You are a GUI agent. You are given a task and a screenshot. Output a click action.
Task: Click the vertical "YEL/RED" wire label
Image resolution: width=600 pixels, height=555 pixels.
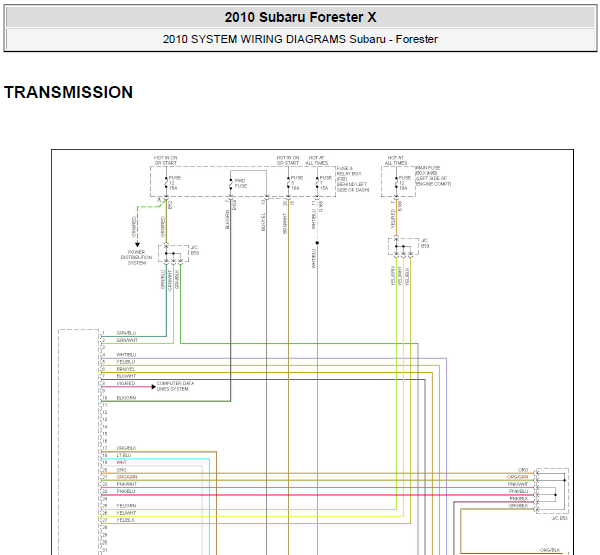(393, 219)
